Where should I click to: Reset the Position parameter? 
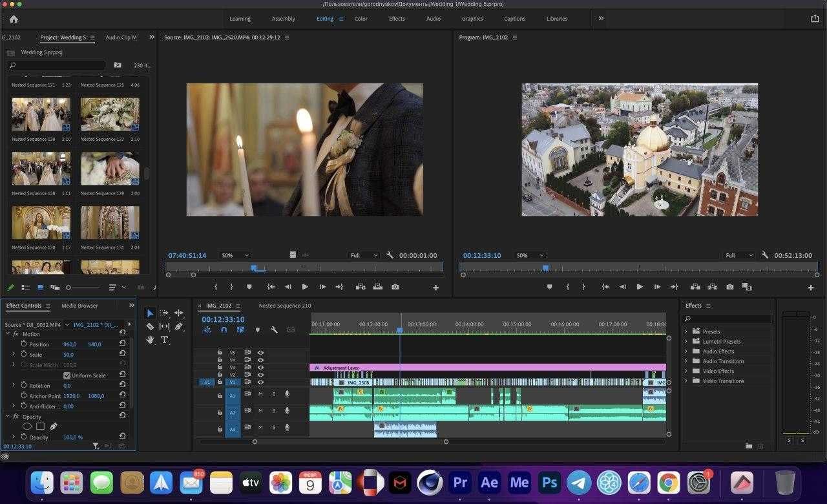click(x=122, y=344)
